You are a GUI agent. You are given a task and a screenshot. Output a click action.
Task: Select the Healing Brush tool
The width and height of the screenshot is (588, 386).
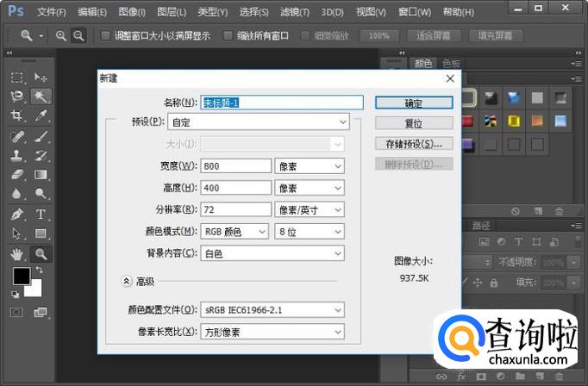point(17,136)
